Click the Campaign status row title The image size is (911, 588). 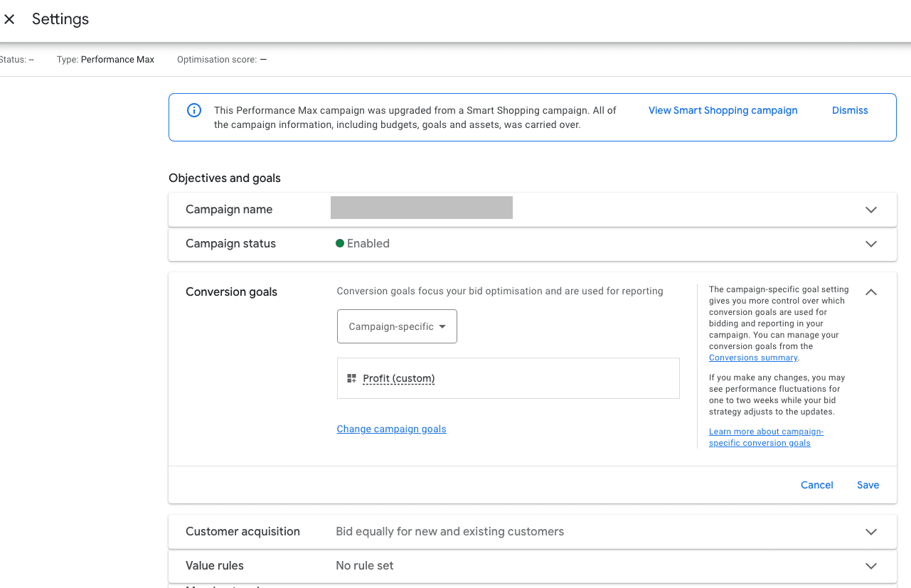[230, 243]
